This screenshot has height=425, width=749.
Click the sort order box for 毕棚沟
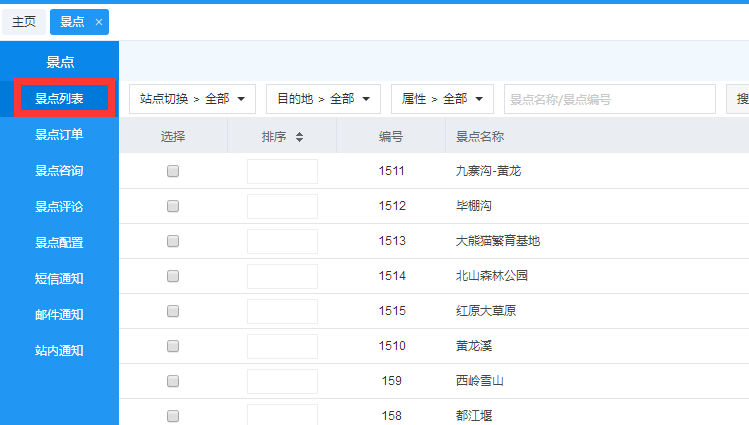pos(282,206)
